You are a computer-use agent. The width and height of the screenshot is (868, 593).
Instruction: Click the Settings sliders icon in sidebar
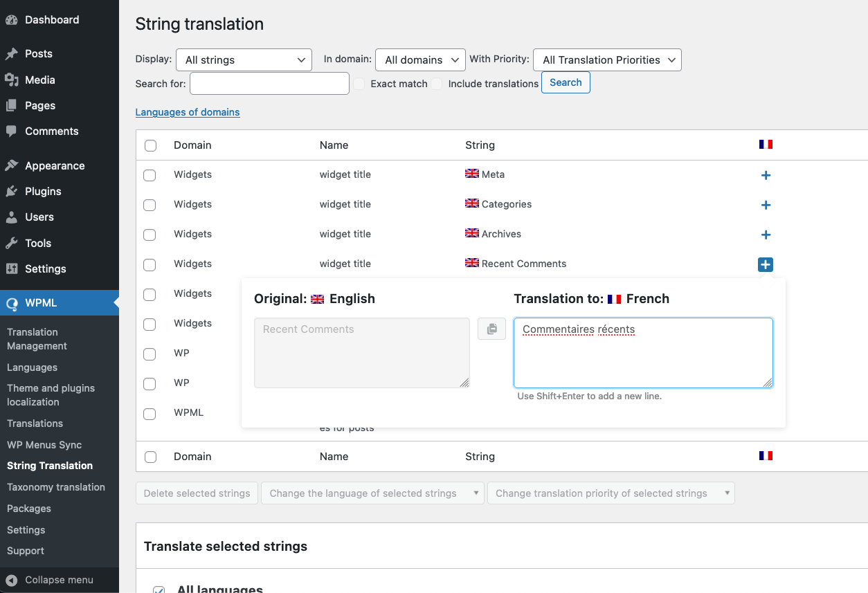point(12,269)
